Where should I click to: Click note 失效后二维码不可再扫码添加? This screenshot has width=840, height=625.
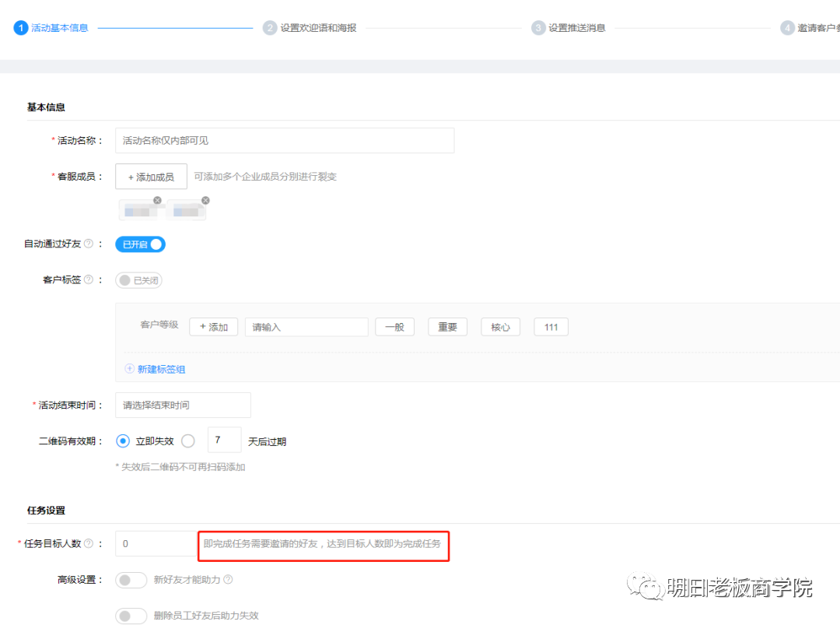tap(180, 467)
